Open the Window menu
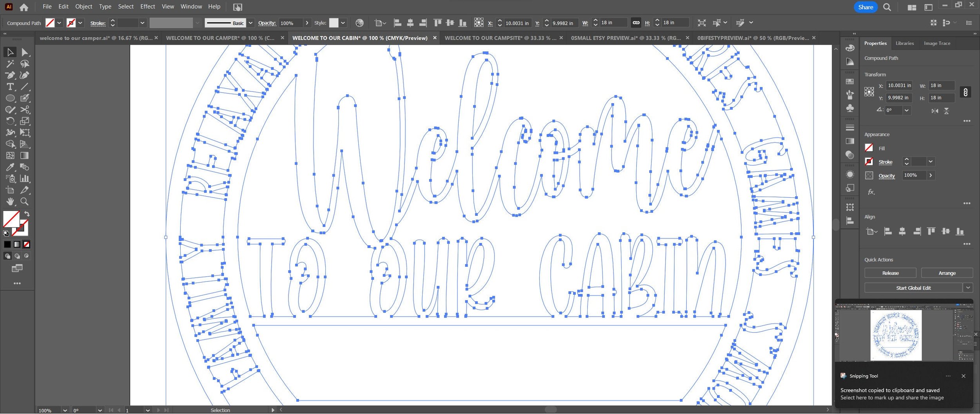980x414 pixels. tap(191, 7)
